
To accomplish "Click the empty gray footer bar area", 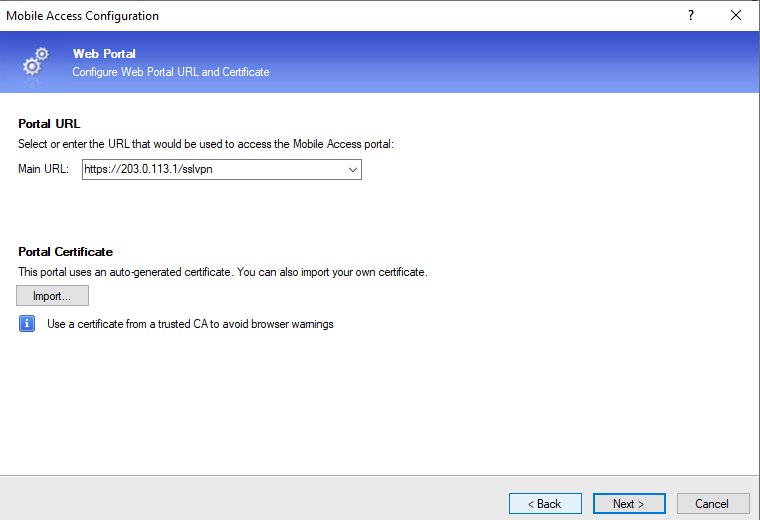I will 250,498.
